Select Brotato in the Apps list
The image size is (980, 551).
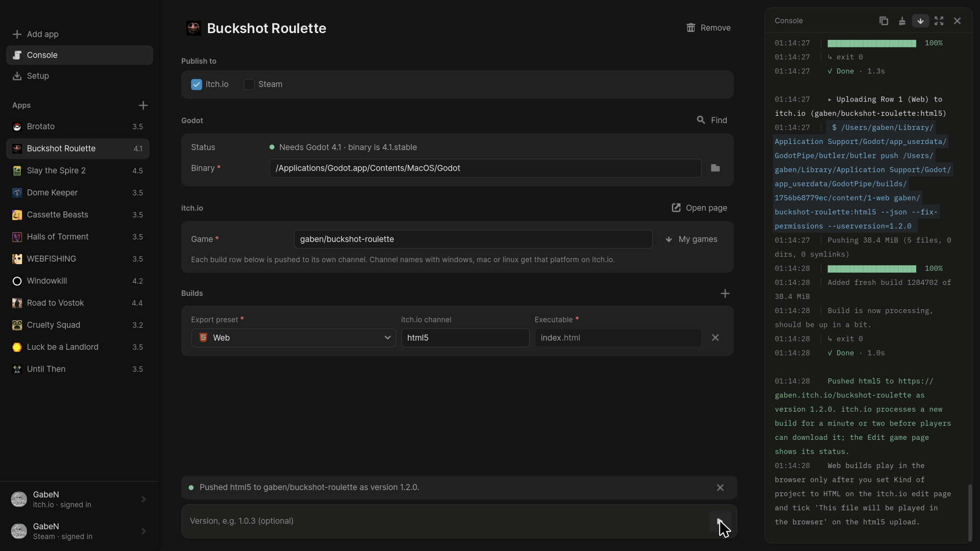click(x=78, y=127)
